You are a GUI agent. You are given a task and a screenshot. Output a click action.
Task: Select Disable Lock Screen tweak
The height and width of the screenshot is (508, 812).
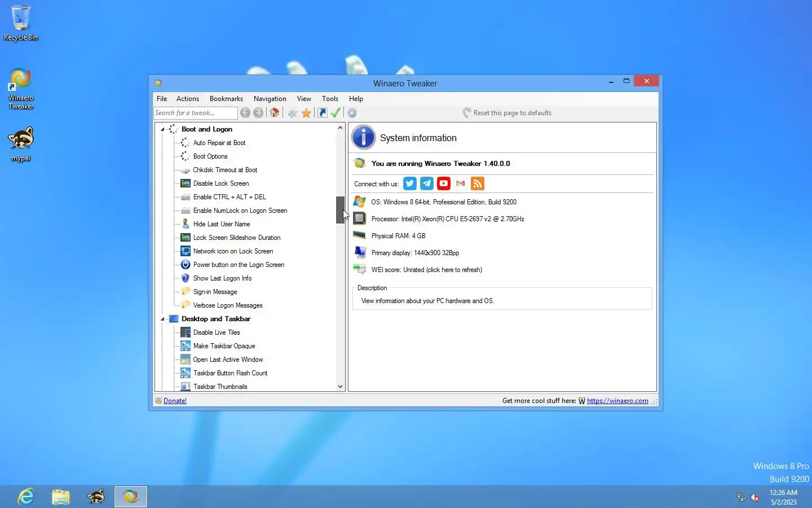221,183
